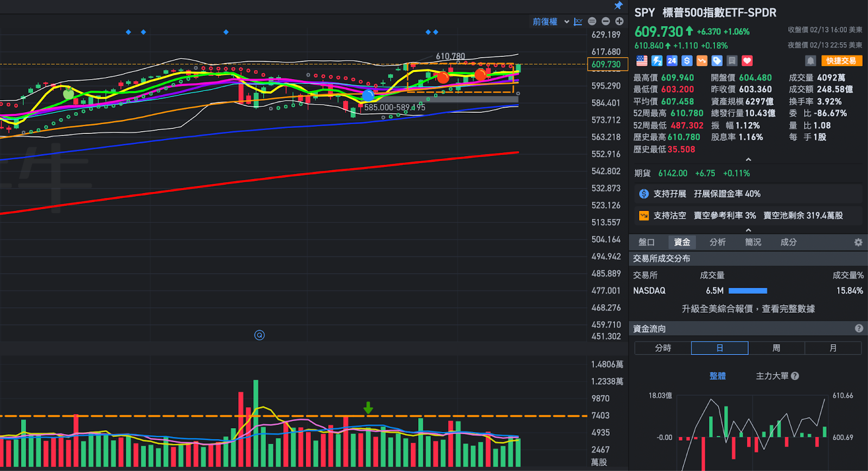This screenshot has width=868, height=471.
Task: Click the 585.000-589.495 range label
Action: [394, 107]
